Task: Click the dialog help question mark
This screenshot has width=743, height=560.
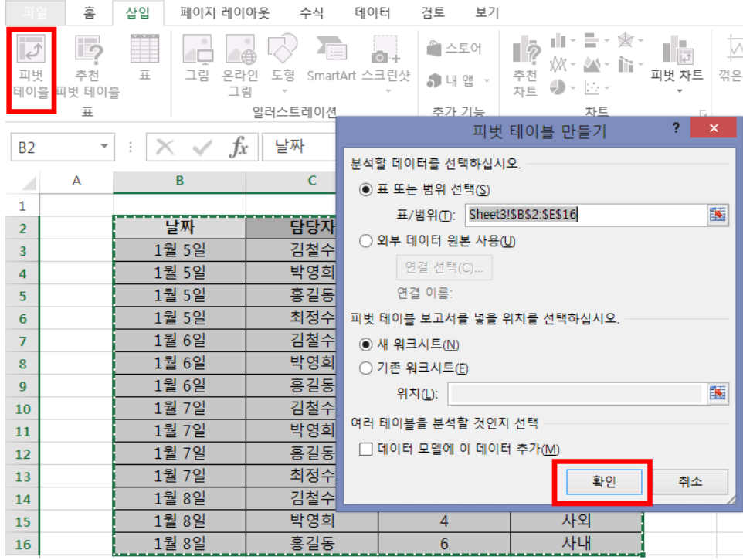Action: (676, 127)
